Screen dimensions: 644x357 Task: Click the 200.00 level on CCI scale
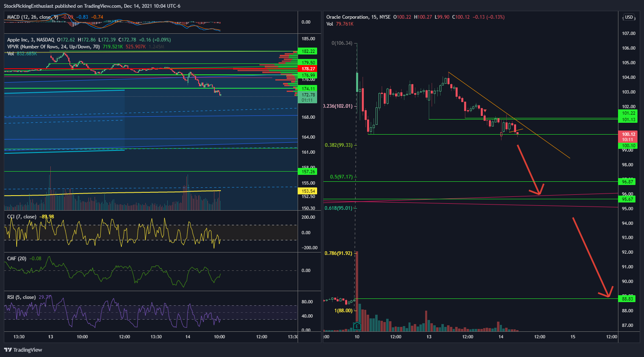point(308,217)
